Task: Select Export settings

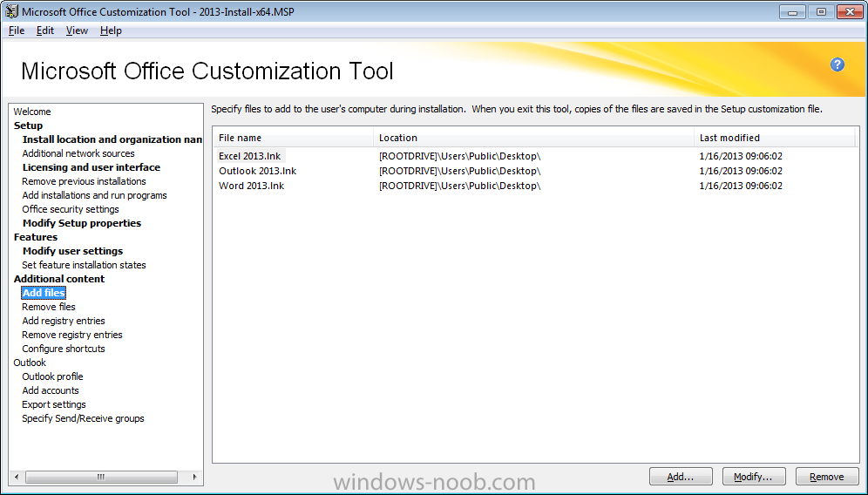Action: tap(54, 404)
